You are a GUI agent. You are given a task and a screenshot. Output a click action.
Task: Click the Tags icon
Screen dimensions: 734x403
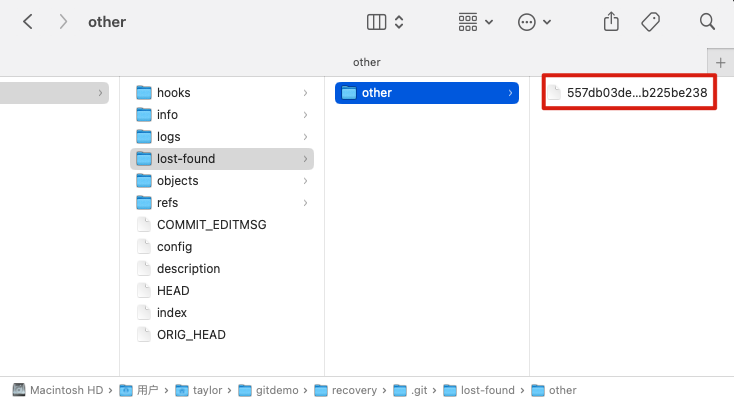coord(650,22)
